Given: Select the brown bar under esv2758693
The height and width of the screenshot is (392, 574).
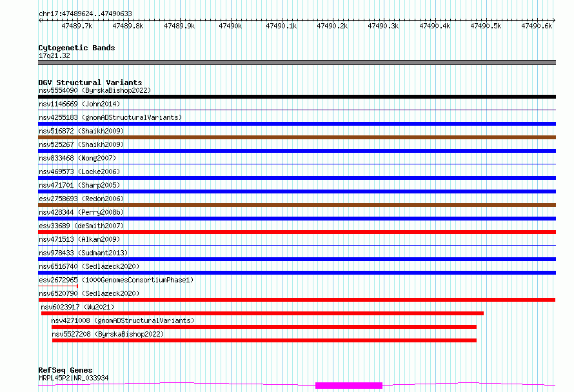Looking at the screenshot, I should [297, 205].
